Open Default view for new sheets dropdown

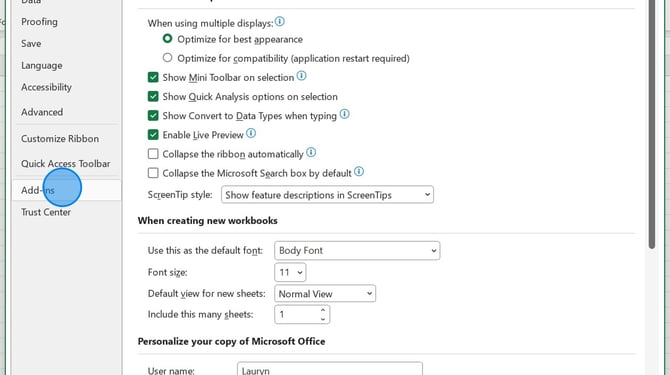325,294
